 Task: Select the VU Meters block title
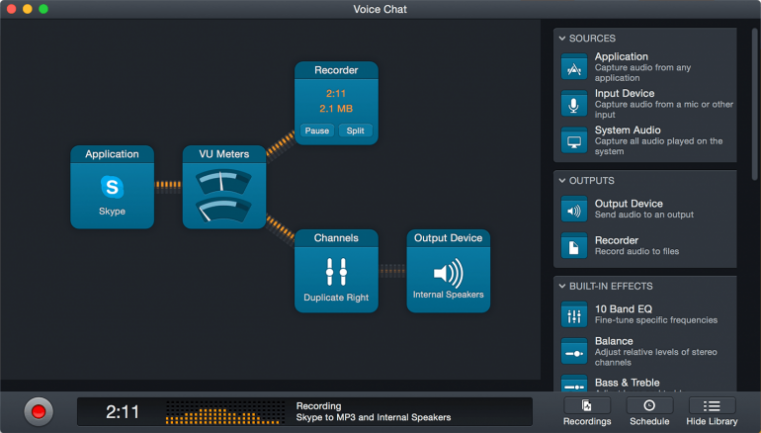point(224,154)
